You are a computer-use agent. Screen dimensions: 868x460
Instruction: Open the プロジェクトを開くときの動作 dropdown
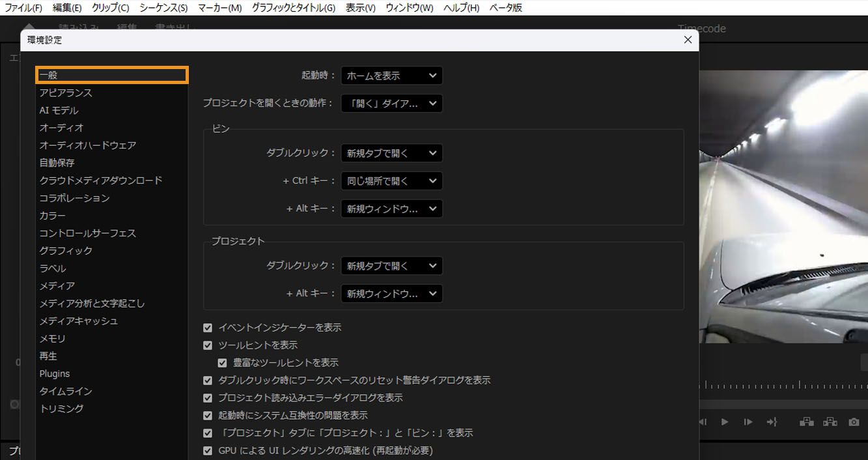click(391, 103)
